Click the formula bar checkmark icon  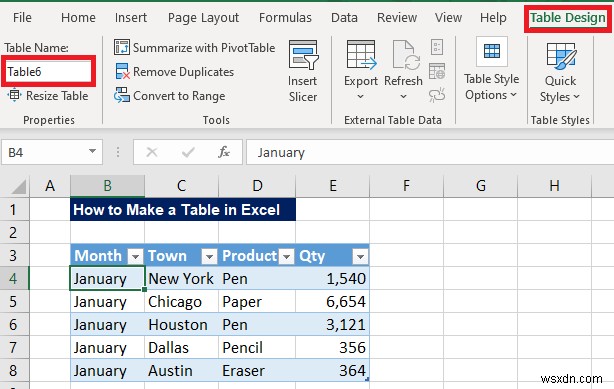coord(188,152)
